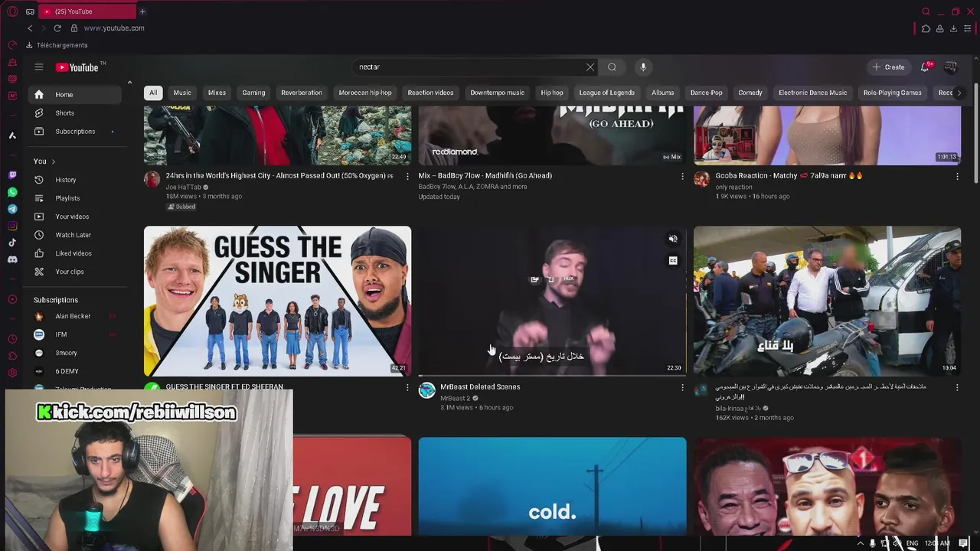Open the Téléchargements bookmark

pos(57,45)
